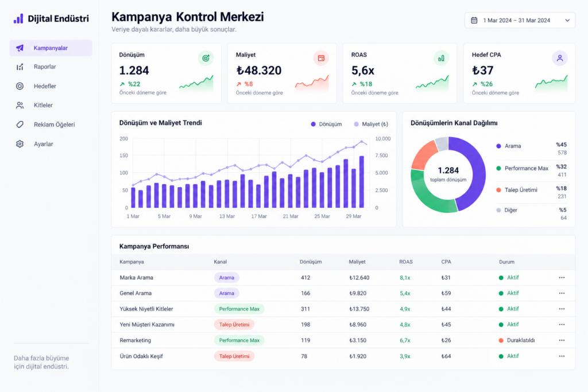Click the Dijital Endüstri bar-chart logo icon

click(x=18, y=19)
